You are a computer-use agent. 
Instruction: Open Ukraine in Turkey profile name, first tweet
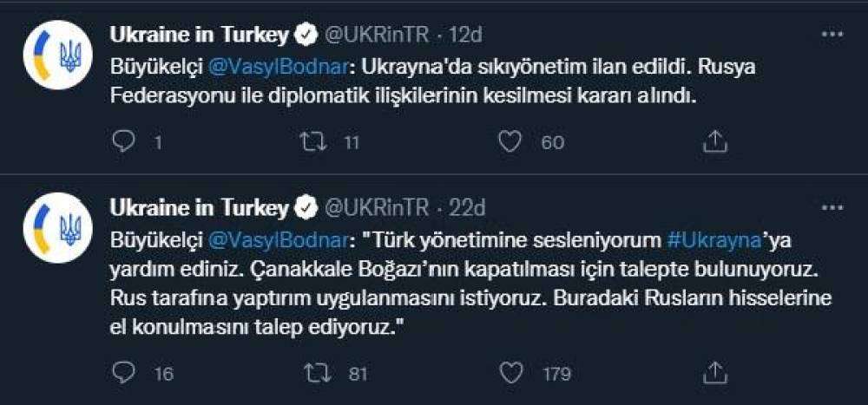pos(199,35)
